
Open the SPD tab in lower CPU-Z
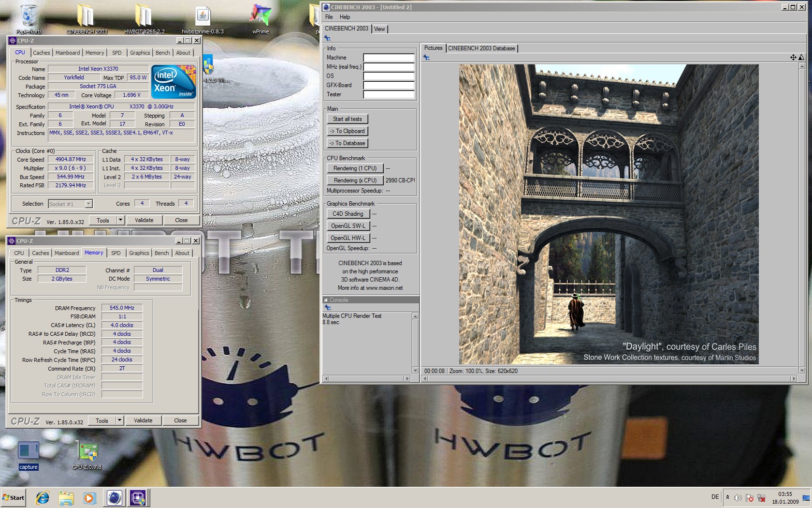(116, 253)
